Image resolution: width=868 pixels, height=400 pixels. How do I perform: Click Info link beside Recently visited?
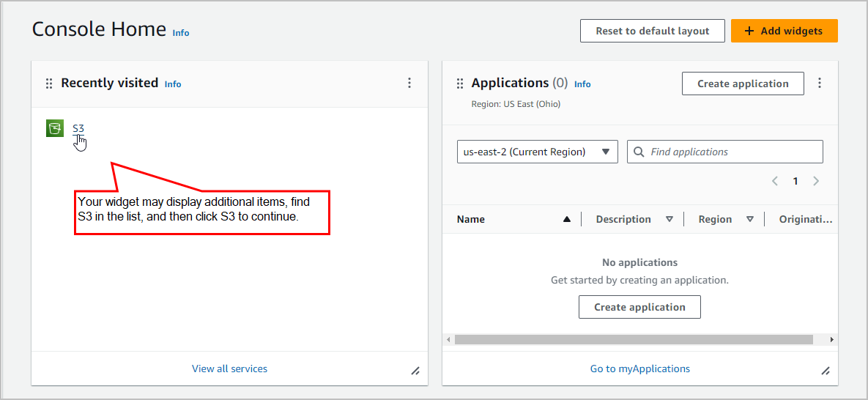tap(173, 84)
